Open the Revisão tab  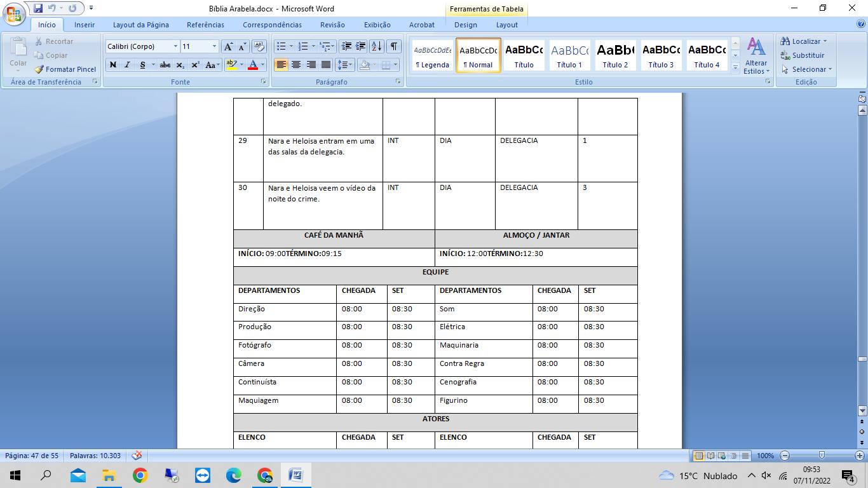tap(332, 25)
